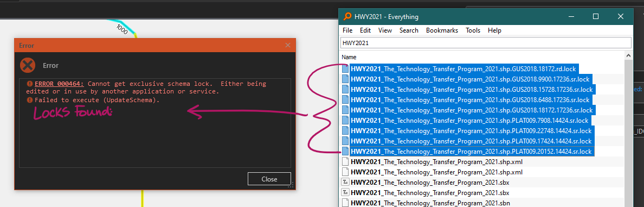Open the Tools menu in Everything

pyautogui.click(x=473, y=30)
